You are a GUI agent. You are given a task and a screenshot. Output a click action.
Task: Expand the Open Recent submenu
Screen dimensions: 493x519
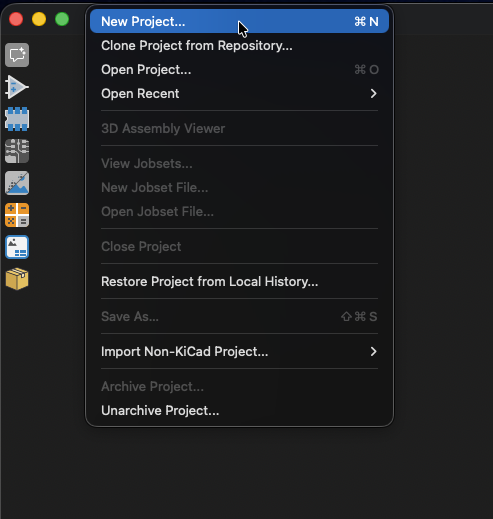click(239, 94)
